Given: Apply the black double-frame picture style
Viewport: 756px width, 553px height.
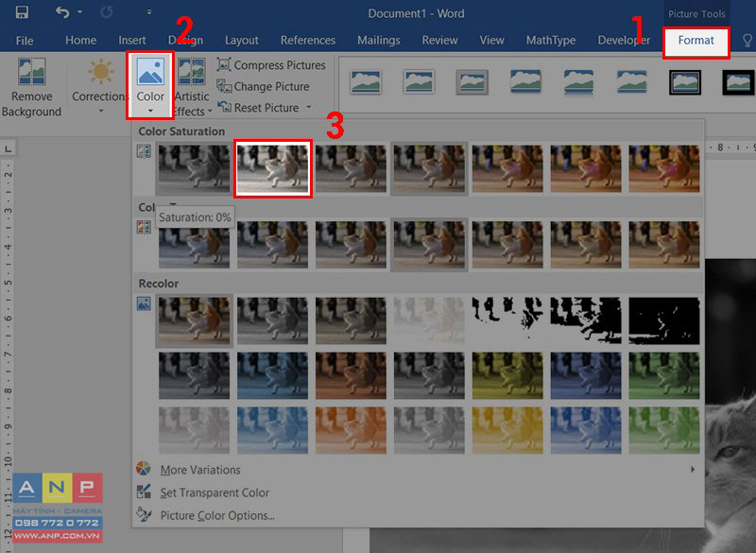Looking at the screenshot, I should [684, 82].
